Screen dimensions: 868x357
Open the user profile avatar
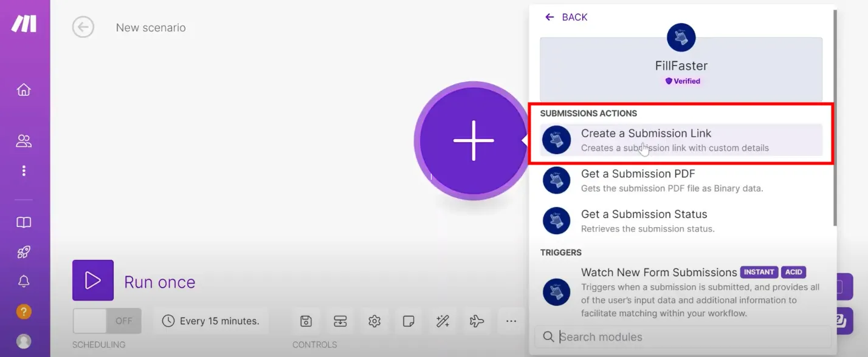point(24,341)
